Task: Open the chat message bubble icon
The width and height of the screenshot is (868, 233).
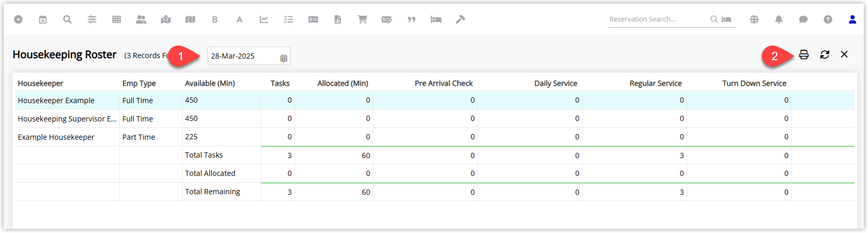Action: (x=803, y=19)
